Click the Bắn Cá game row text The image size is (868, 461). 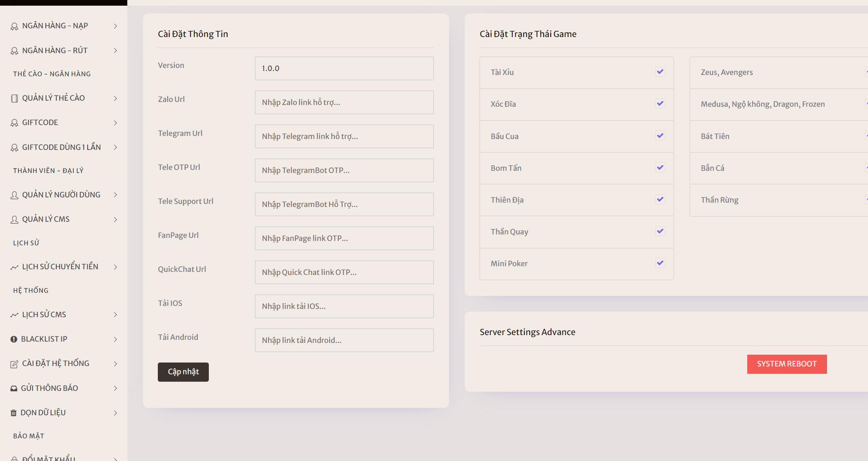coord(712,168)
